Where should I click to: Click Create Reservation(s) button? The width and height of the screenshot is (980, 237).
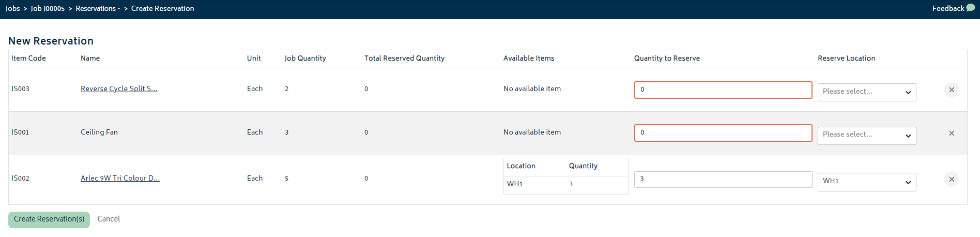tap(49, 219)
